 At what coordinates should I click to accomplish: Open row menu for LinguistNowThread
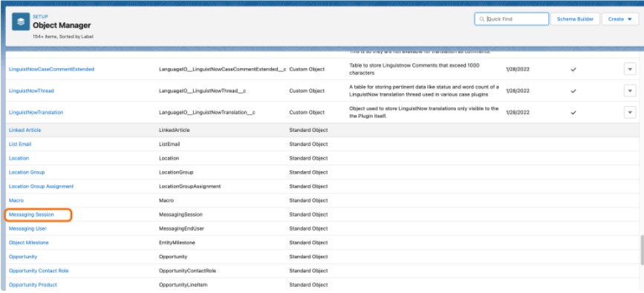[x=630, y=90]
